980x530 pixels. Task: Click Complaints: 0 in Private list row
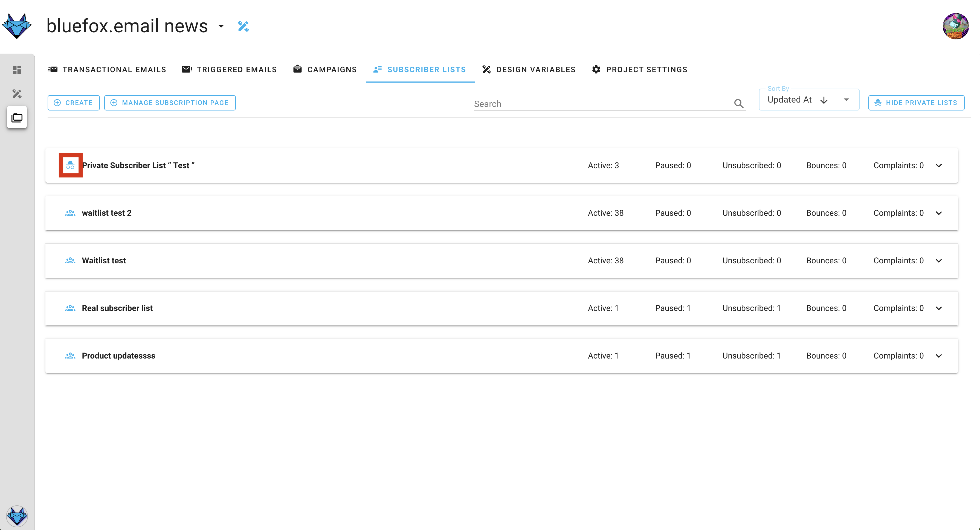898,165
